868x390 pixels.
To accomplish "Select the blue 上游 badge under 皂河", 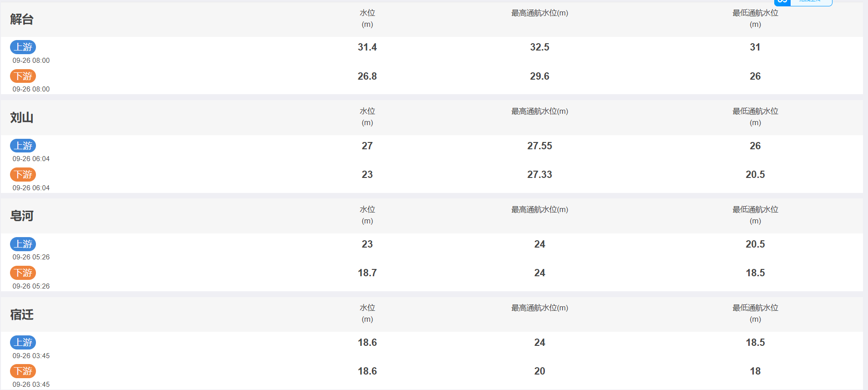I will pos(23,244).
